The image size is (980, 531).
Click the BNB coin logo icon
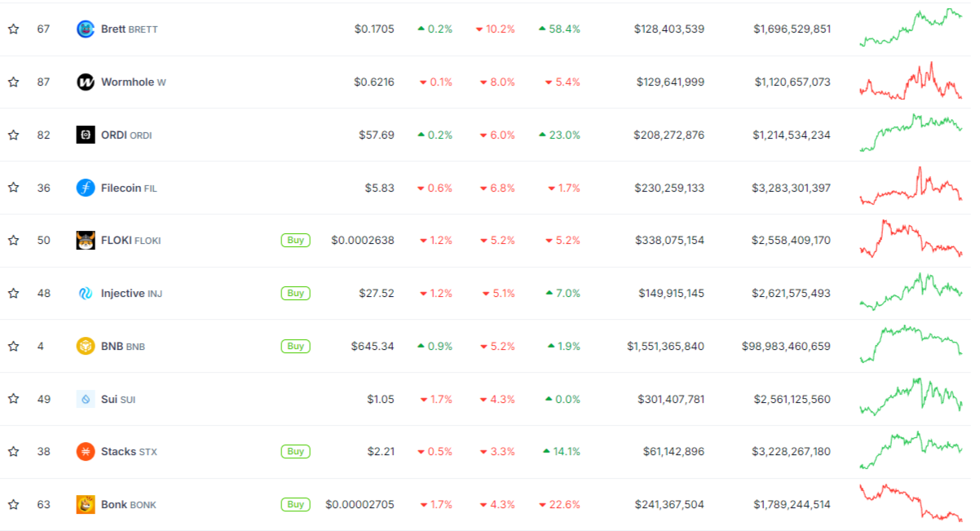click(86, 346)
